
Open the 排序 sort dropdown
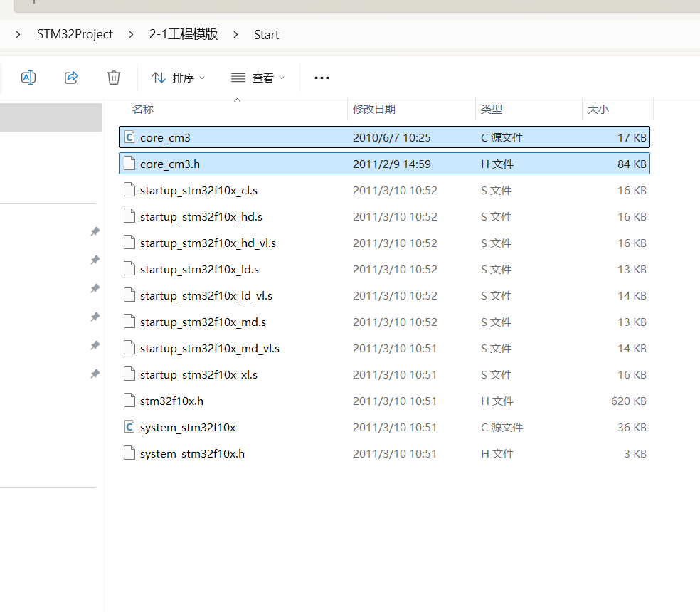pos(178,78)
